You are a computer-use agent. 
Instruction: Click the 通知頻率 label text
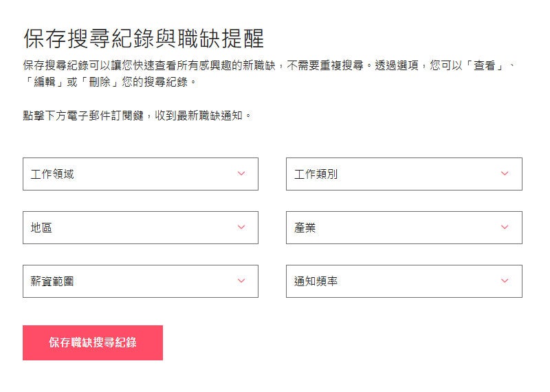(x=316, y=281)
